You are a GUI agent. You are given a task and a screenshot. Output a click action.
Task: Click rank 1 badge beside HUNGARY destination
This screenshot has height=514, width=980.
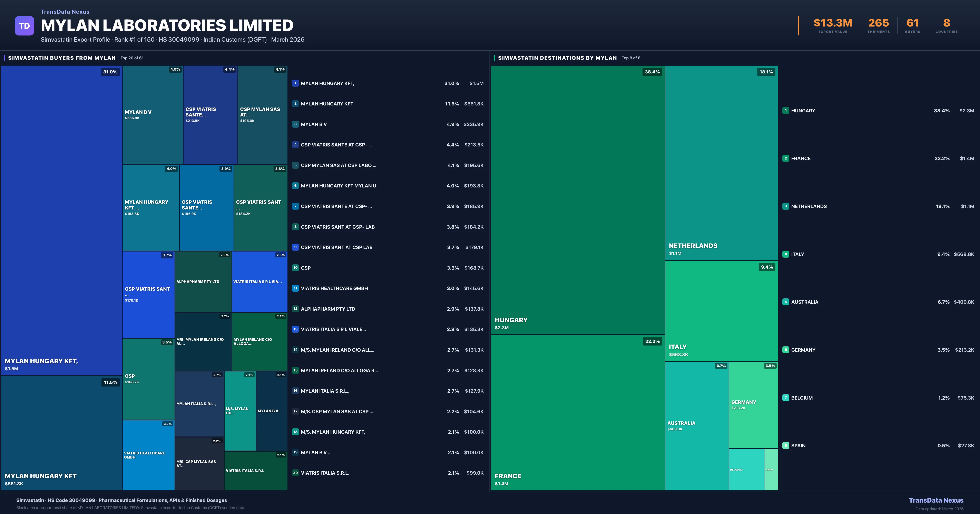click(x=786, y=111)
